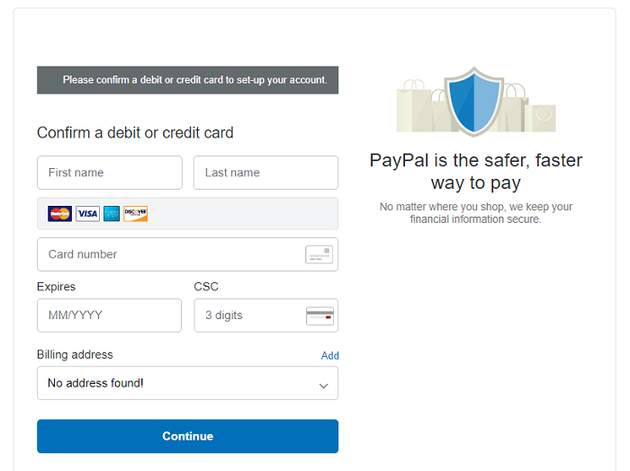This screenshot has height=471, width=630.
Task: Click the small shopping bag right of shield
Action: click(x=542, y=117)
